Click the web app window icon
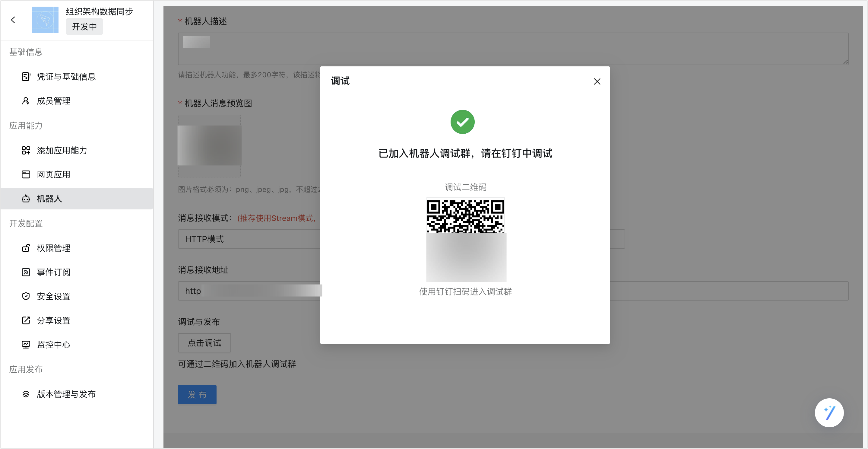 click(26, 174)
